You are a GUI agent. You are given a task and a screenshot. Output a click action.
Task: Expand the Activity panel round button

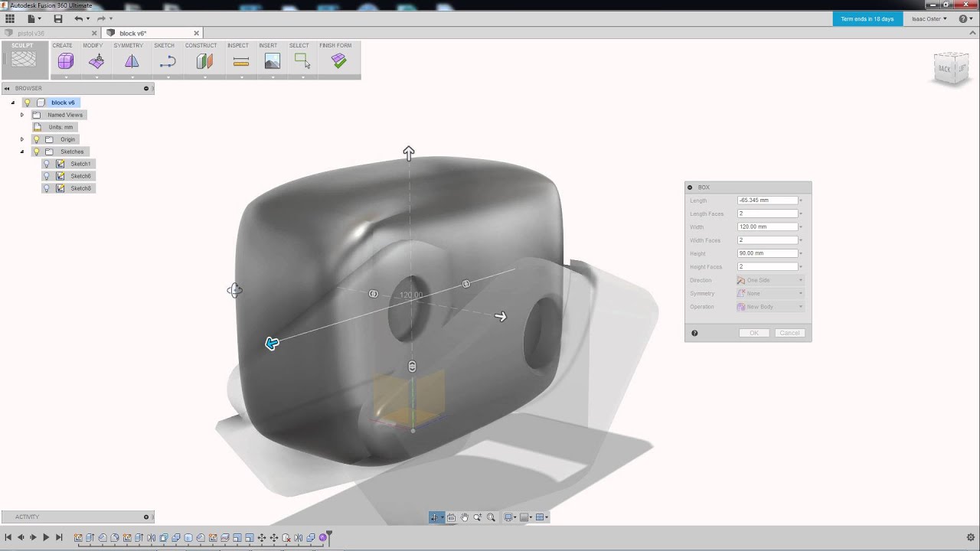pyautogui.click(x=146, y=517)
